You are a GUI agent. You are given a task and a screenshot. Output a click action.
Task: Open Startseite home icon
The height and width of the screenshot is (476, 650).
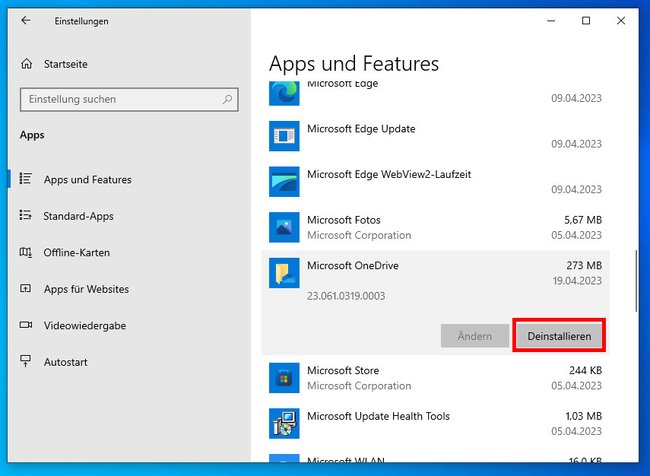pos(27,64)
